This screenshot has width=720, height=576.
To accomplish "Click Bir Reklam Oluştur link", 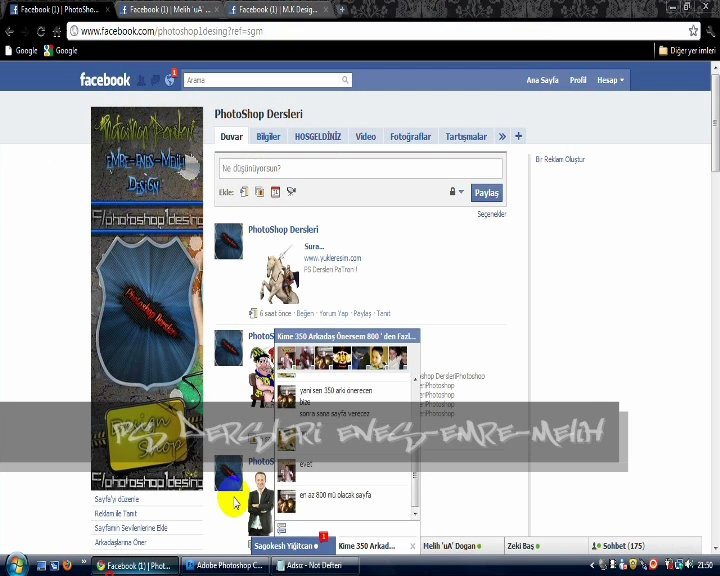I will (x=560, y=159).
